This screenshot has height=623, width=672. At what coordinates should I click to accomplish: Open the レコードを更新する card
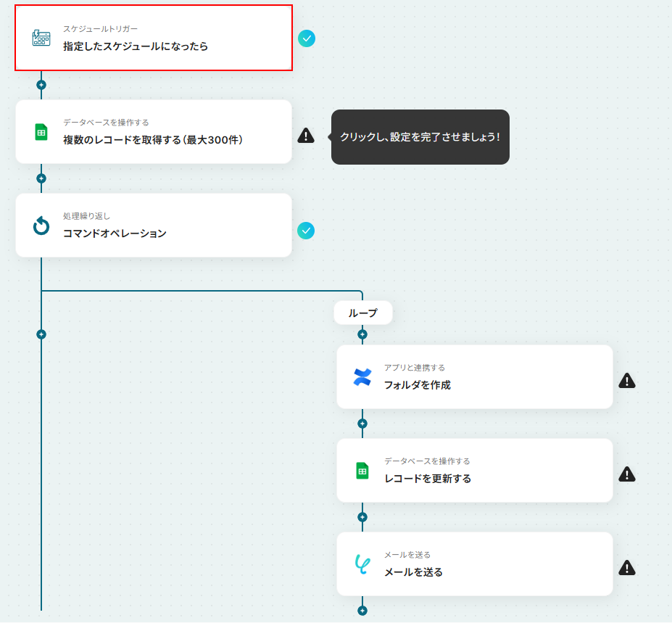[475, 471]
